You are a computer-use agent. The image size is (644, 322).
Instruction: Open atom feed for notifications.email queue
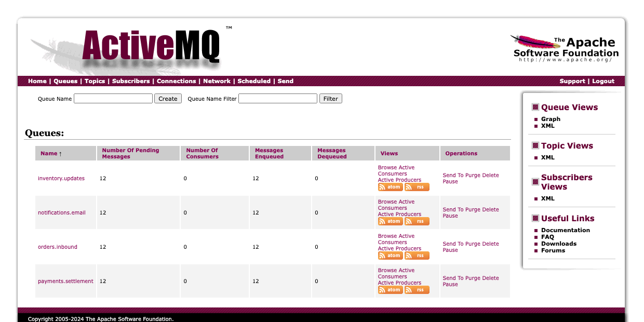pos(390,221)
